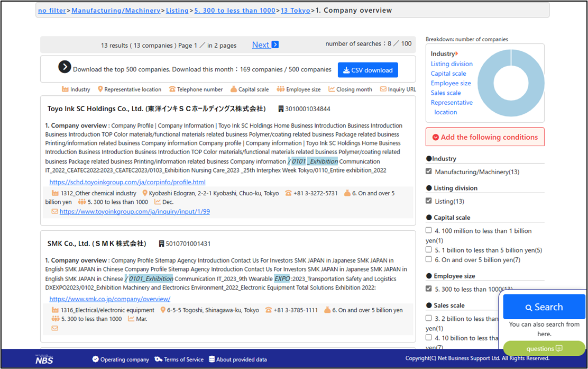Show Sales scale breakdown
This screenshot has height=369, width=588.
coord(446,93)
